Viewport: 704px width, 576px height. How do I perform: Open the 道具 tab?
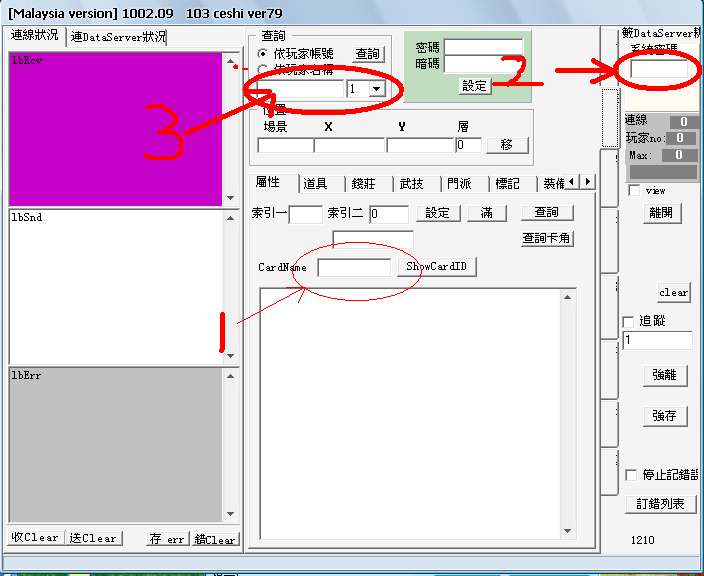[318, 183]
